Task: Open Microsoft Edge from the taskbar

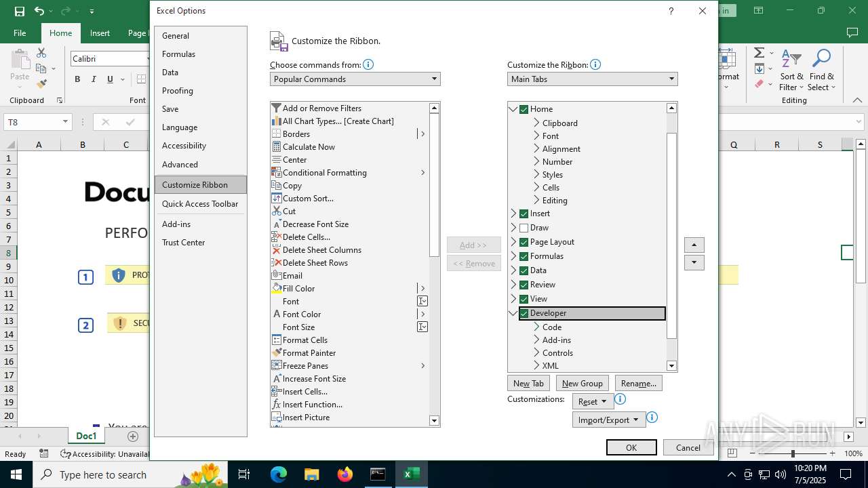Action: [279, 474]
